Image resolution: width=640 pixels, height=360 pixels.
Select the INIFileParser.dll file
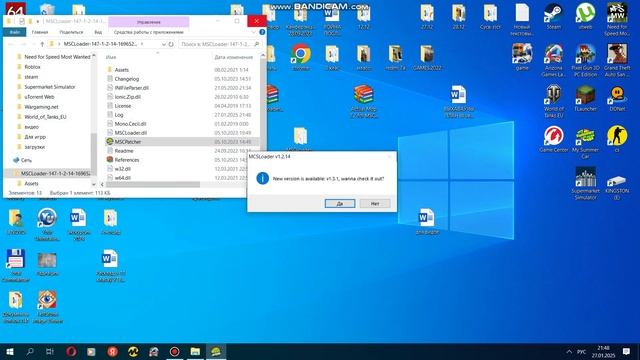coord(131,88)
